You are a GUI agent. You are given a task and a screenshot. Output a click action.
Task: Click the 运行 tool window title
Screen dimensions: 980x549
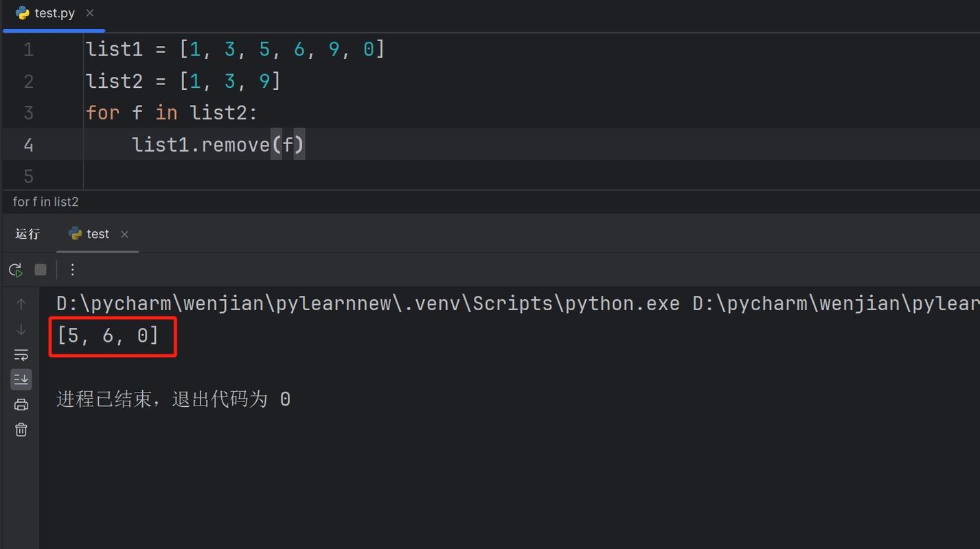click(x=27, y=234)
